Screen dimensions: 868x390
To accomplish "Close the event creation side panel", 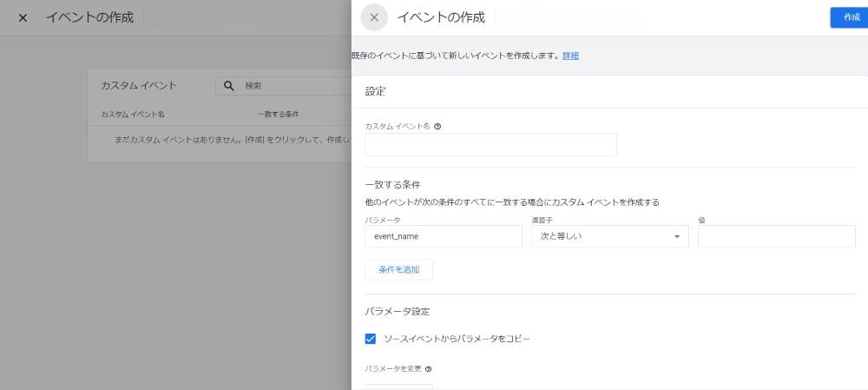I will [x=374, y=17].
